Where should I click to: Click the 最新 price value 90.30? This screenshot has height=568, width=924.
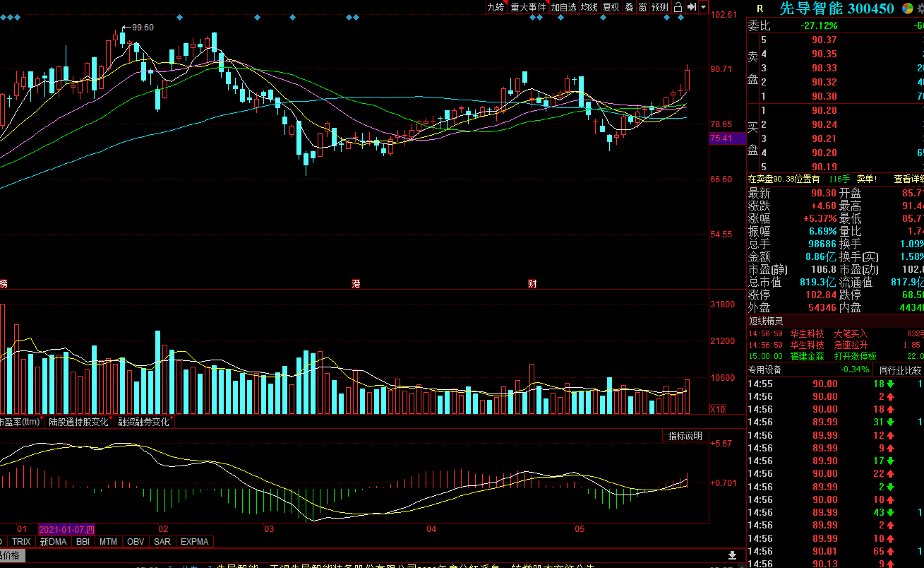[823, 194]
